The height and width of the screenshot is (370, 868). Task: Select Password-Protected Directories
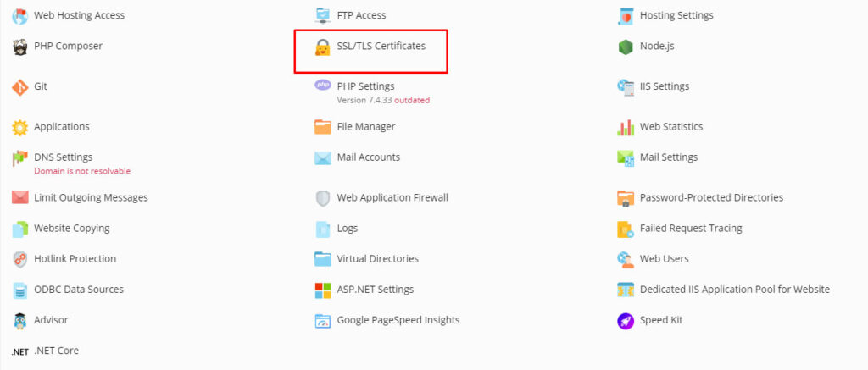(710, 198)
